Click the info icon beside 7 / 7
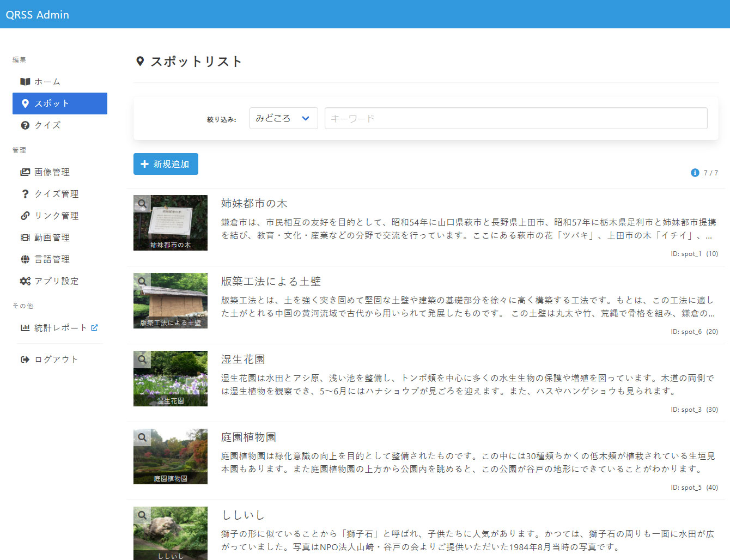The width and height of the screenshot is (730, 560). pos(695,173)
